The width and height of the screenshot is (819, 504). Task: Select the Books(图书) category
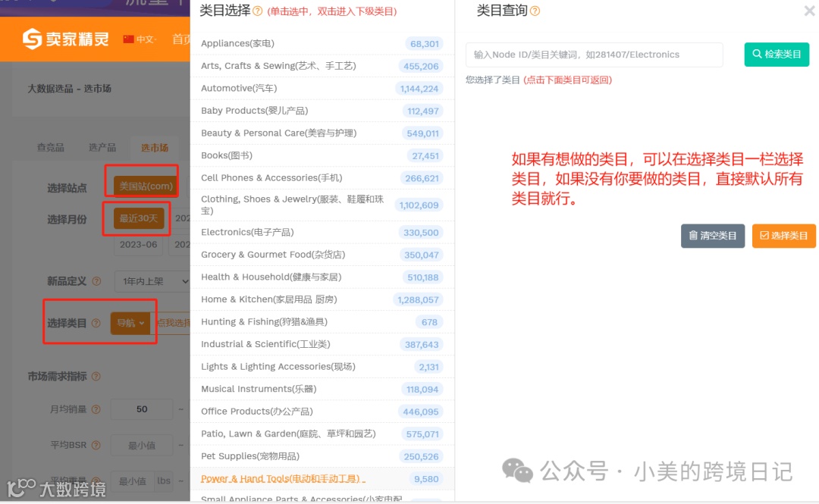point(322,155)
